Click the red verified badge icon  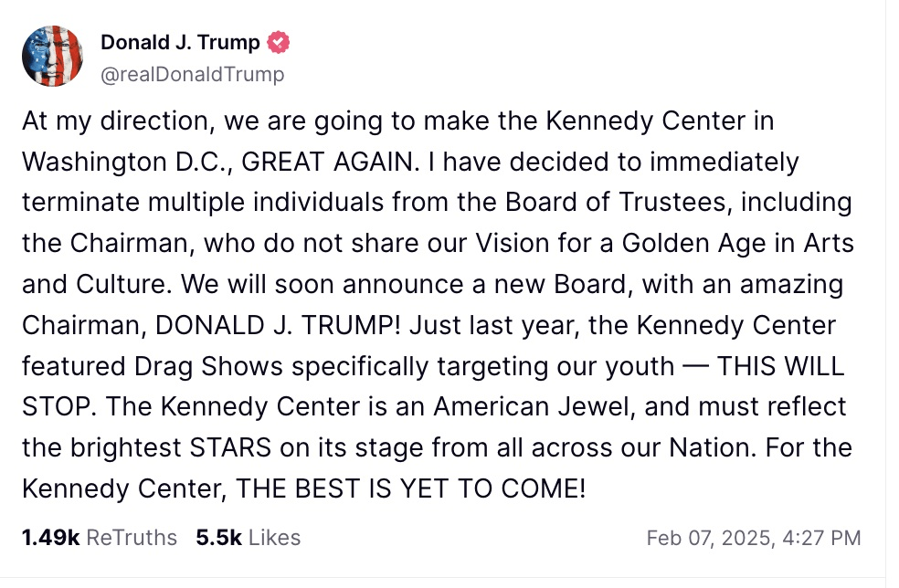pos(278,43)
